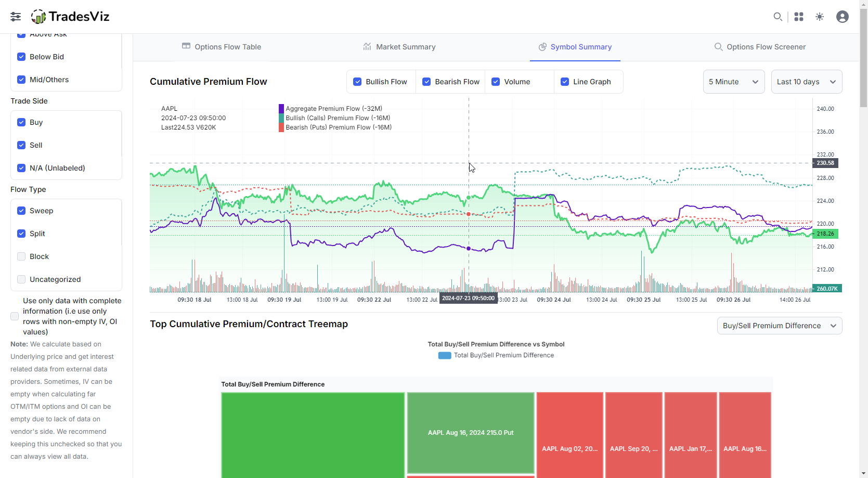Screen dimensions: 868x478
Task: Click the red Bearish Puts legend swatch
Action: pos(281,127)
